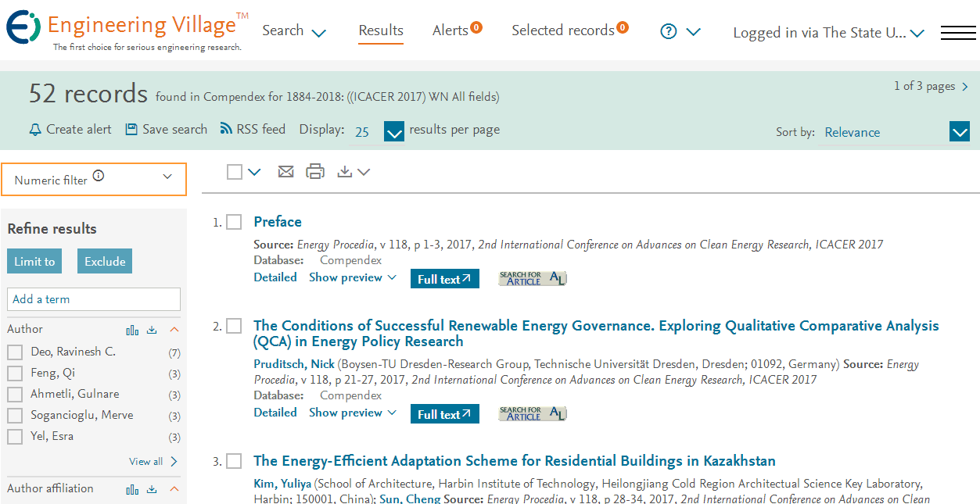Screen dimensions: 980x504
Task: Check the Deo, Ravinesh C. author checkbox
Action: pyautogui.click(x=15, y=352)
